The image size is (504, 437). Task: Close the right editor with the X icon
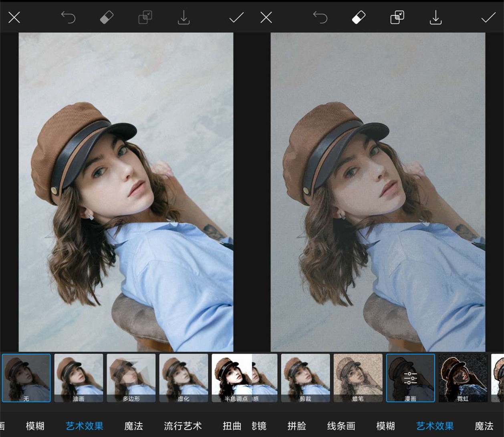tap(266, 18)
